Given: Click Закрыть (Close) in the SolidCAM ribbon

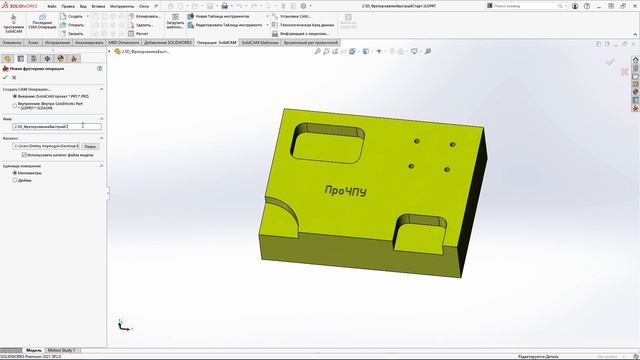Looking at the screenshot, I should pos(72,33).
